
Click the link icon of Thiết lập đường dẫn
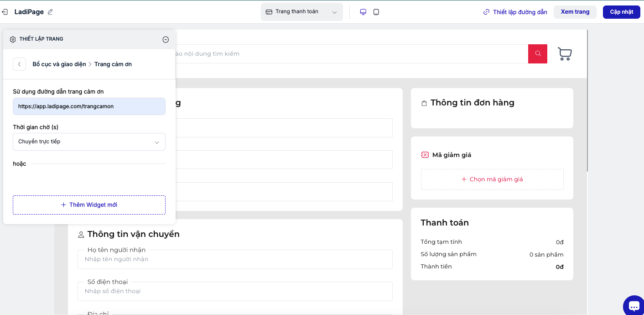(x=487, y=12)
